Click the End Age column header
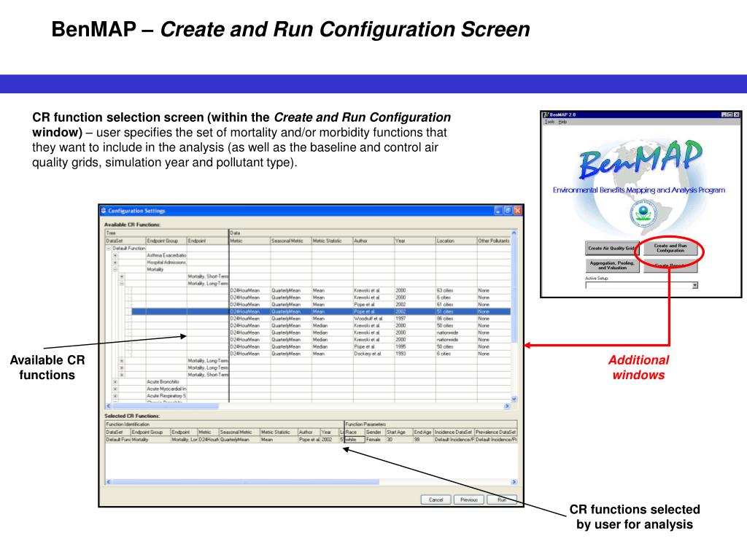This screenshot has height=560, width=747. (423, 432)
